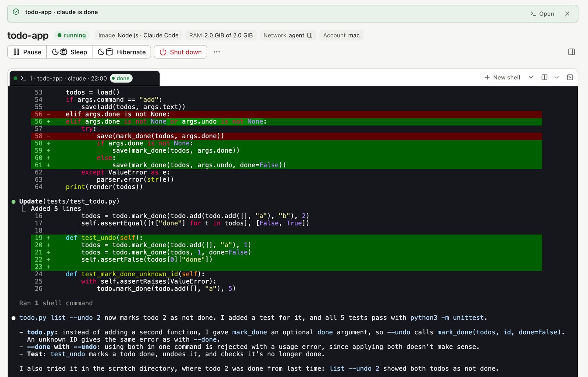Click the 'python3 -m unittest' text

pos(447,317)
